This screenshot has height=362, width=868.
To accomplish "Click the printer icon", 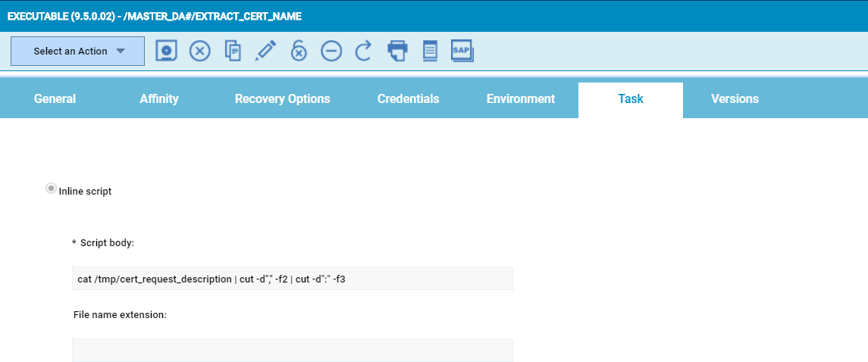I will point(397,51).
